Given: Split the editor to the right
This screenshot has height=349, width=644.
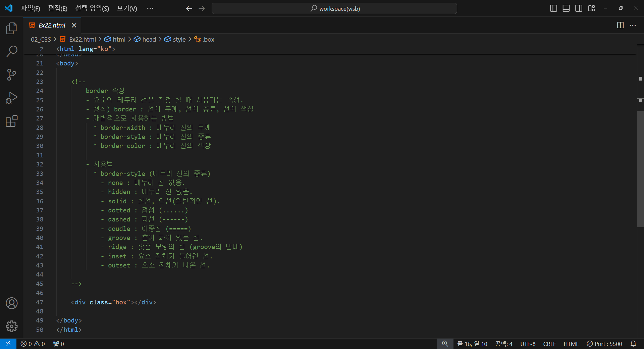Looking at the screenshot, I should [620, 25].
